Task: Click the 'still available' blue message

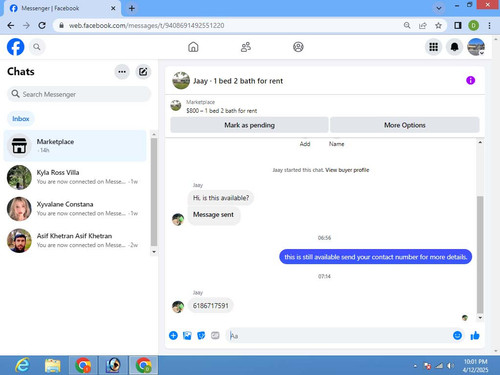Action: pos(376,257)
